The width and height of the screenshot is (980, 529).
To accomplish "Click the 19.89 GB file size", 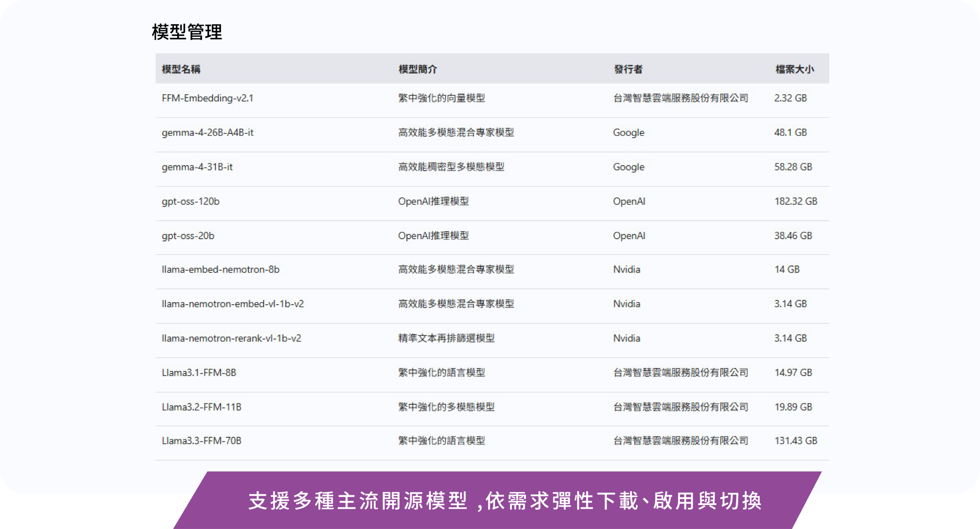I will click(x=793, y=407).
